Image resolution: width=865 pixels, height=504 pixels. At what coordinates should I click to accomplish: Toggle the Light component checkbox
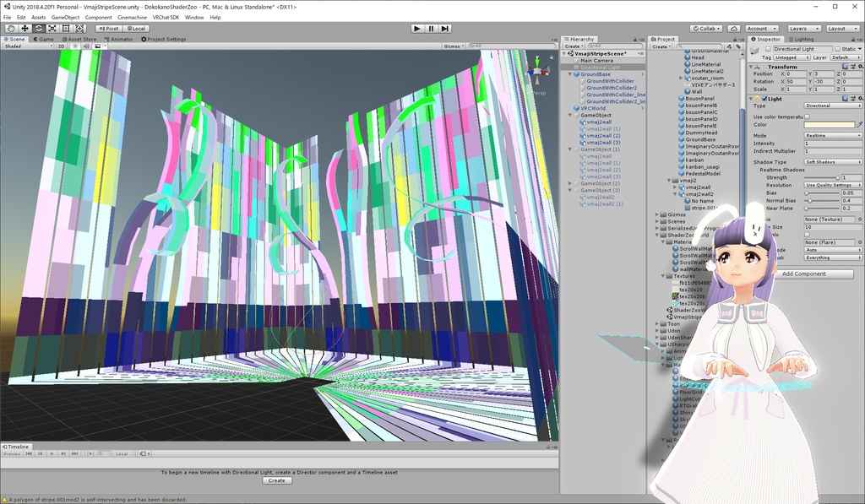pyautogui.click(x=765, y=99)
